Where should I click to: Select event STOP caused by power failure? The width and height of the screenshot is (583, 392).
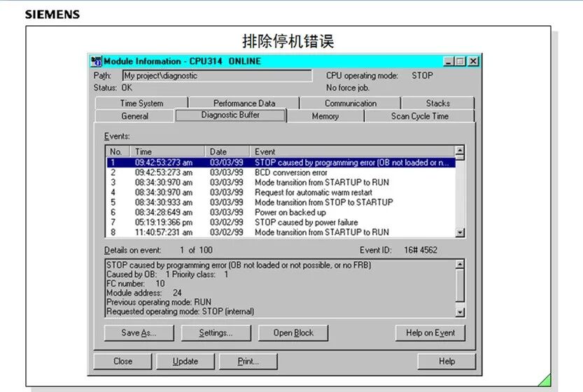(281, 222)
